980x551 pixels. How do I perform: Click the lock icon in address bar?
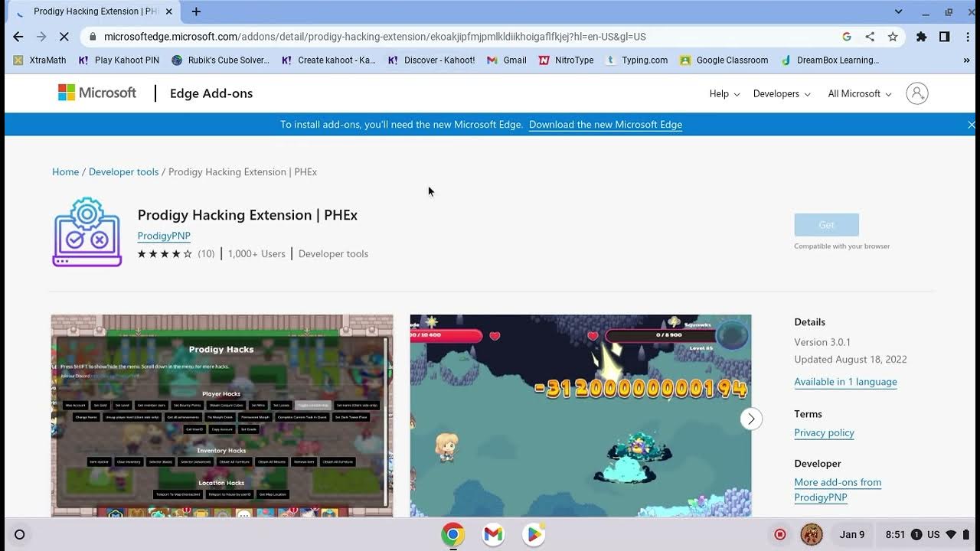click(92, 37)
